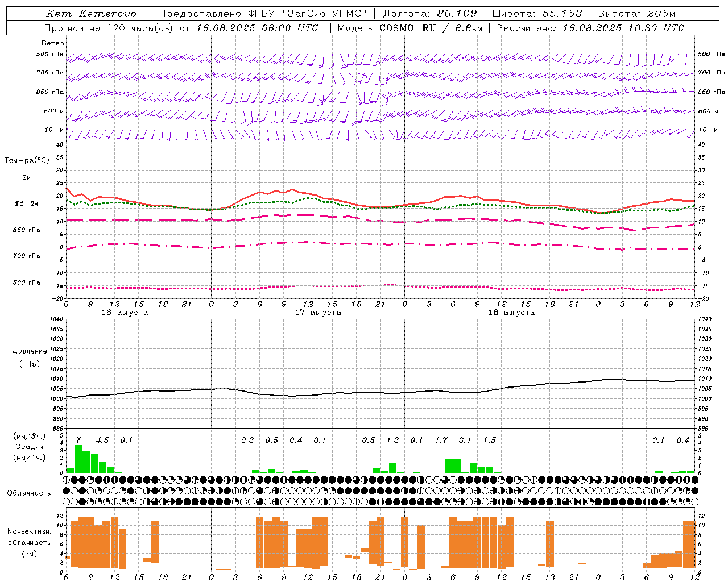Select the (мм/1ч.) unit label
Screen dimensions: 728x582
[30, 458]
